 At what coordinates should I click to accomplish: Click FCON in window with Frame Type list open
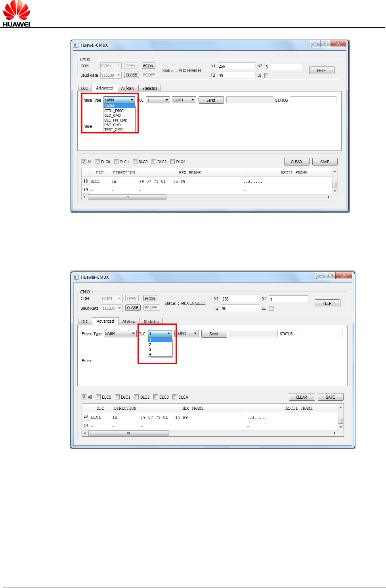(x=148, y=66)
